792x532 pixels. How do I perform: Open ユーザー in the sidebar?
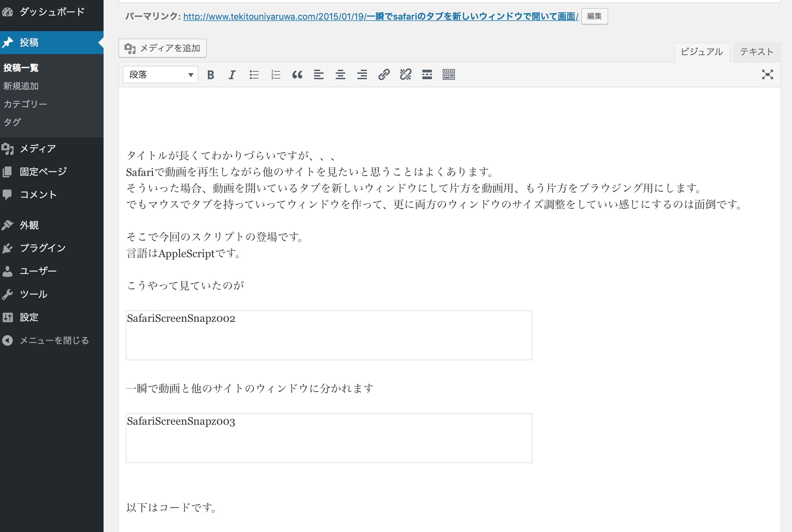tap(51, 271)
